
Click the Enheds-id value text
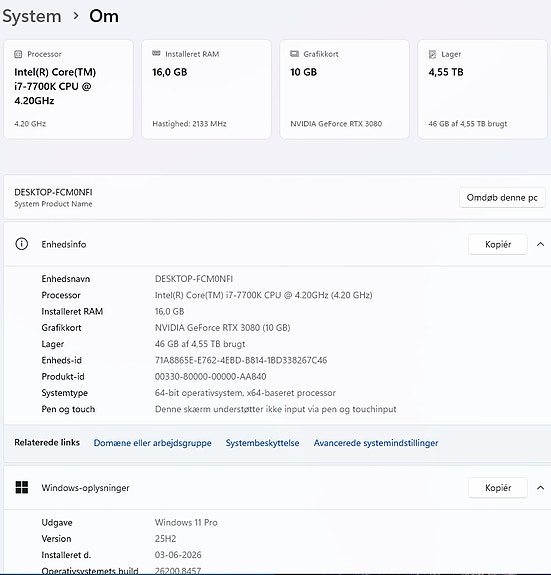241,360
